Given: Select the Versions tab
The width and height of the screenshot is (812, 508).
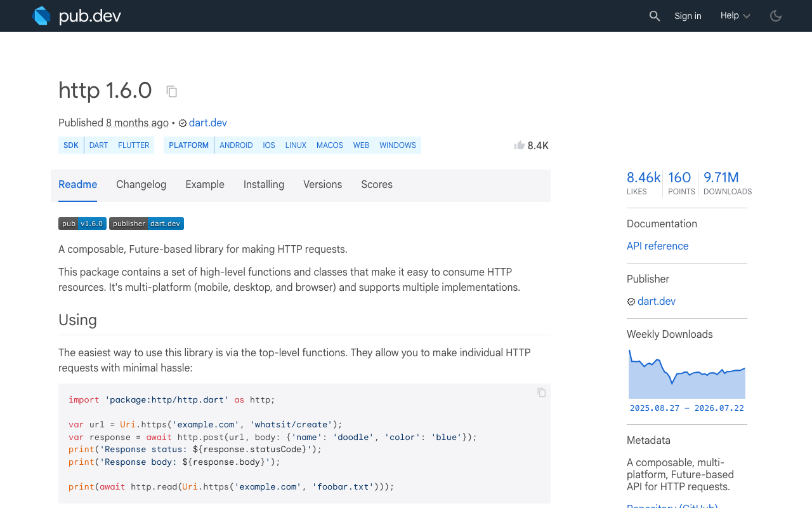Looking at the screenshot, I should click(322, 185).
